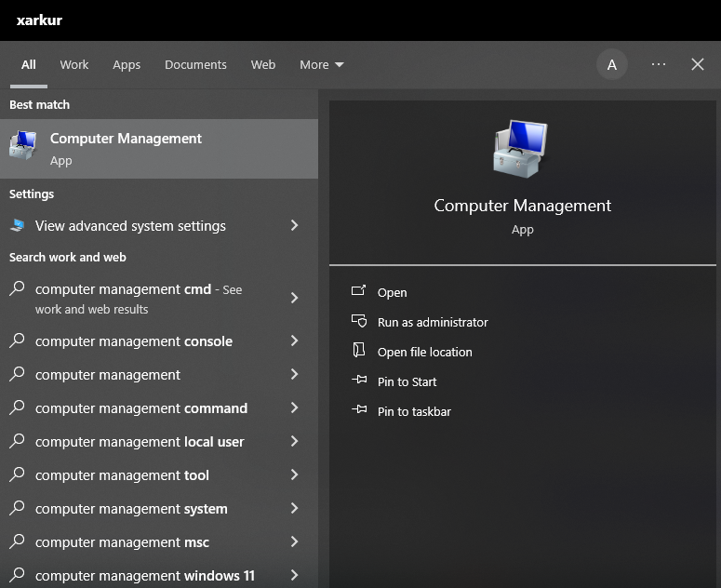The image size is (721, 588).
Task: Select Pin to Start
Action: 407,381
